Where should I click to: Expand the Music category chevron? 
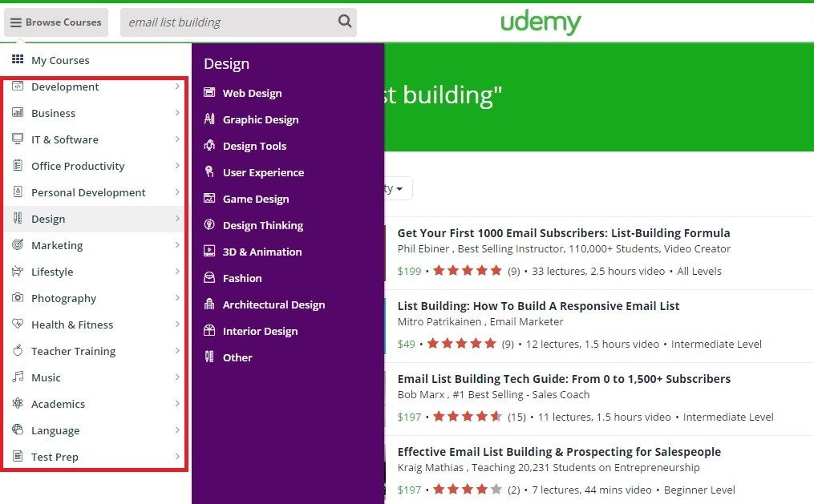pyautogui.click(x=177, y=377)
